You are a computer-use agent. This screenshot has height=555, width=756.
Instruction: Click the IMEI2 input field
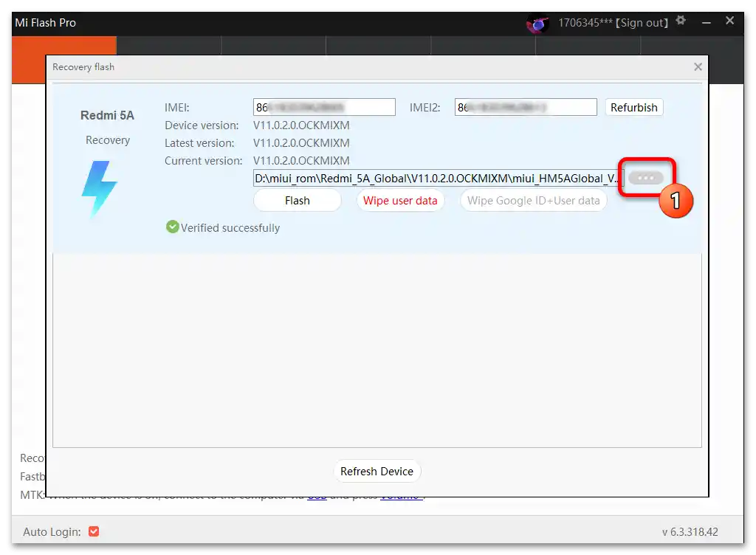click(x=526, y=107)
